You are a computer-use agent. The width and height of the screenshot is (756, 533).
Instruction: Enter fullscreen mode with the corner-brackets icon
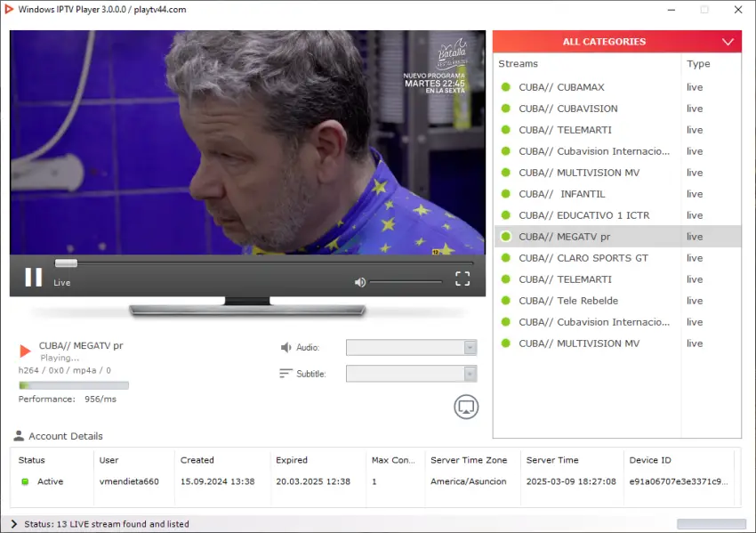tap(462, 279)
